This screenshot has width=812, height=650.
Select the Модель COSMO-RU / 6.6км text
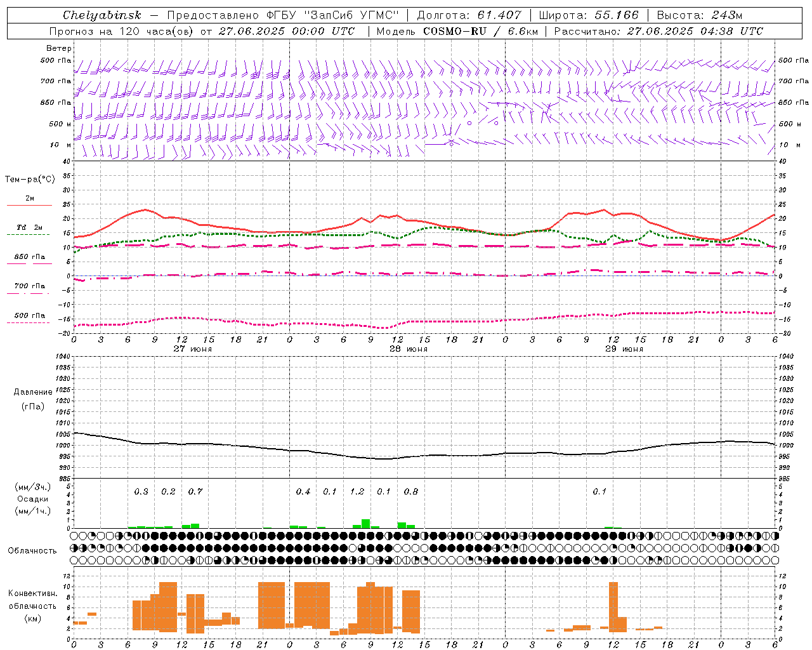pos(457,31)
